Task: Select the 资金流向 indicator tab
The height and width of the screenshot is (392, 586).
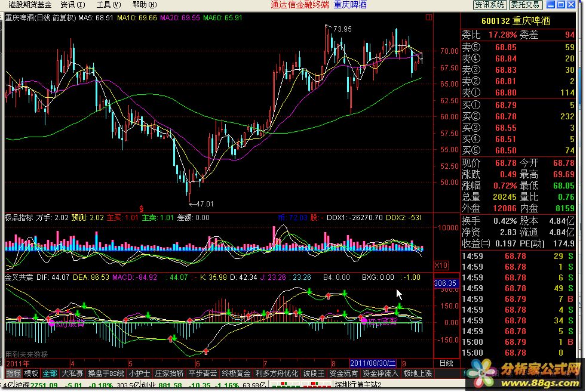Action: (343, 374)
